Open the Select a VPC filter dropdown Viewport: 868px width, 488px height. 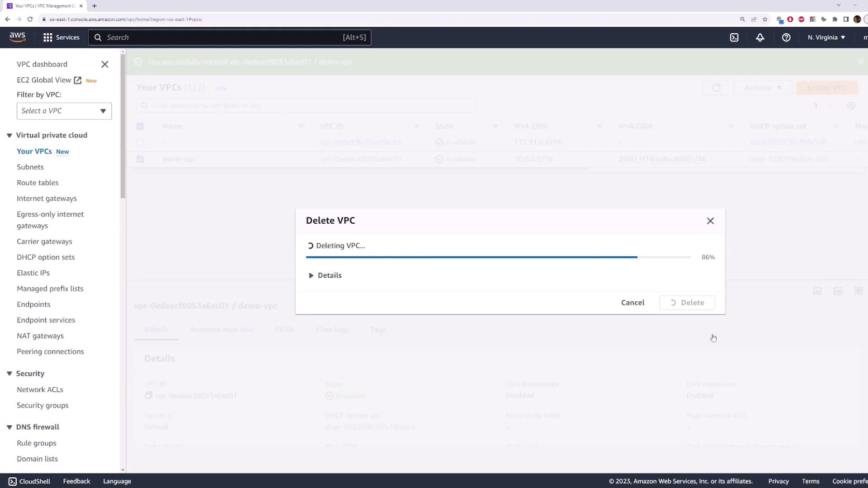point(64,111)
